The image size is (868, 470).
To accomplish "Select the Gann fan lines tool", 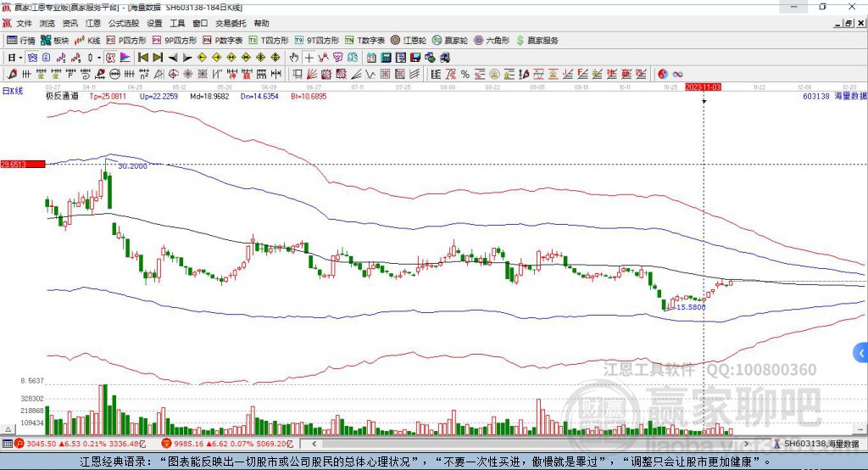I will [312, 74].
